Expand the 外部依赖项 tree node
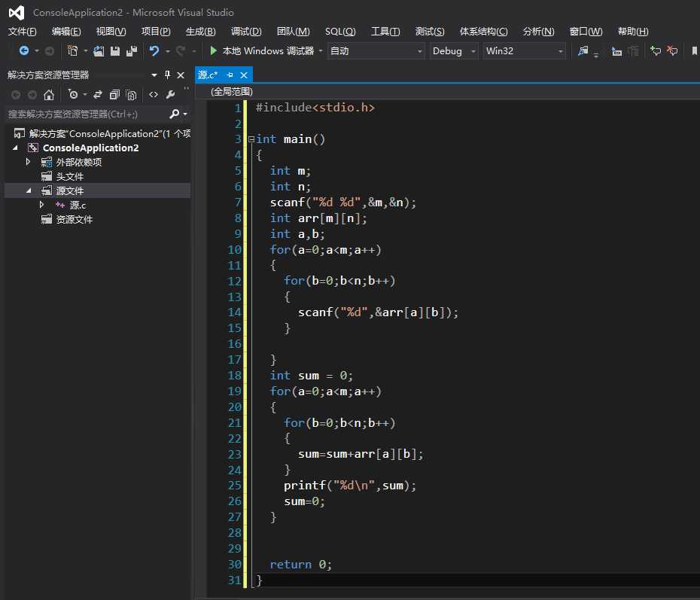The width and height of the screenshot is (700, 600). pyautogui.click(x=28, y=162)
